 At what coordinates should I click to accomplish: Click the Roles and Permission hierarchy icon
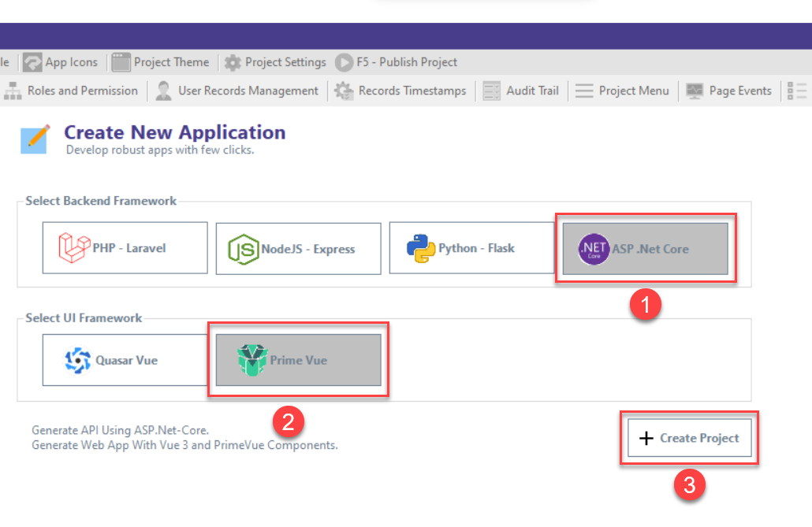click(13, 91)
